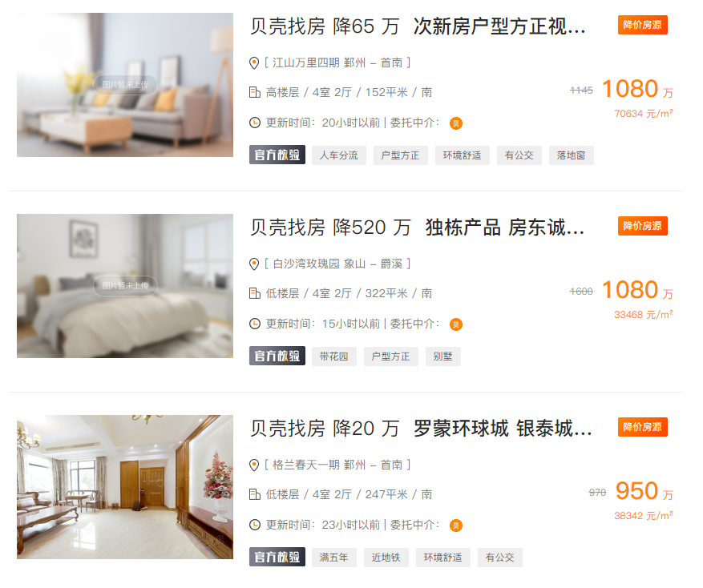
Task: Open listing titled 降20万 罗蒙环球城
Action: [421, 429]
